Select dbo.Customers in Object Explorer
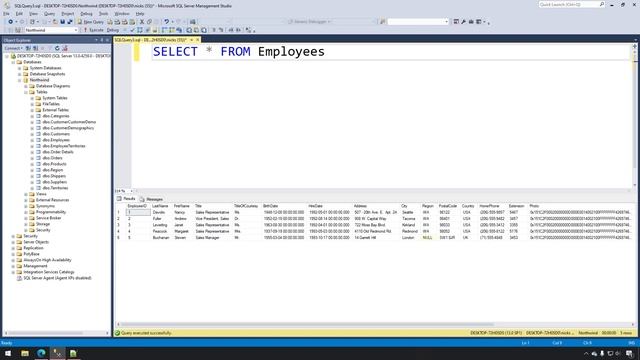640x360 pixels. pyautogui.click(x=56, y=134)
